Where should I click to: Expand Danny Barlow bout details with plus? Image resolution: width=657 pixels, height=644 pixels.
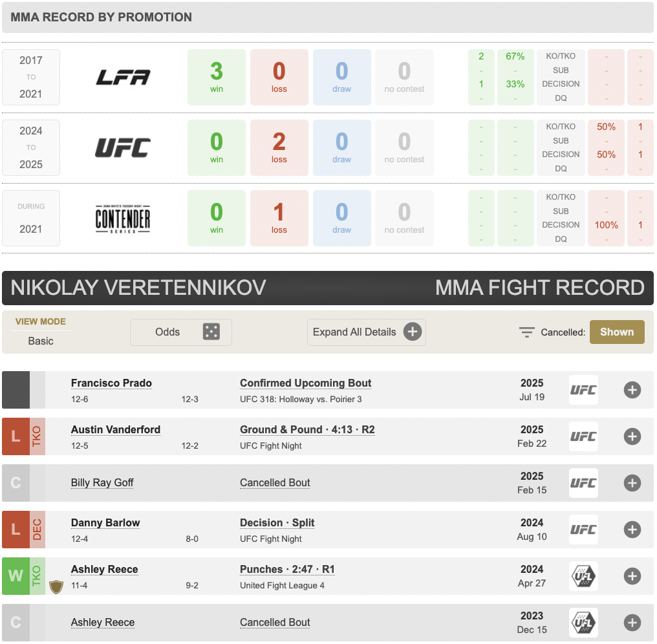[x=632, y=530]
